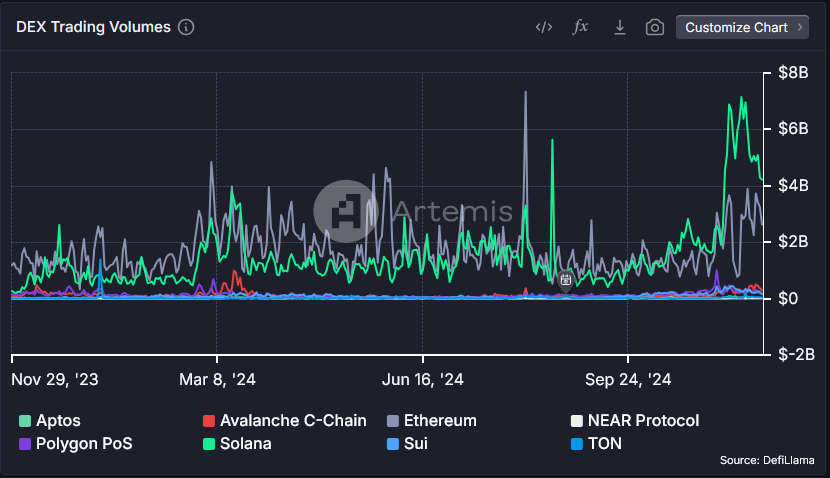This screenshot has width=830, height=478.
Task: Toggle the Ethereum series in legend
Action: [431, 421]
